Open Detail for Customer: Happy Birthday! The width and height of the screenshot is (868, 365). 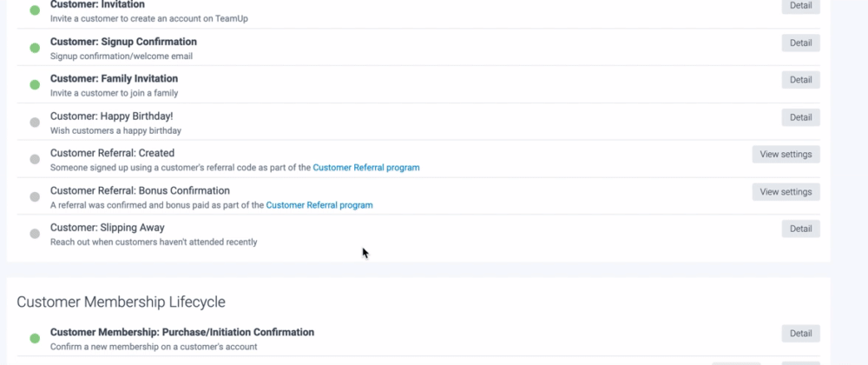800,117
